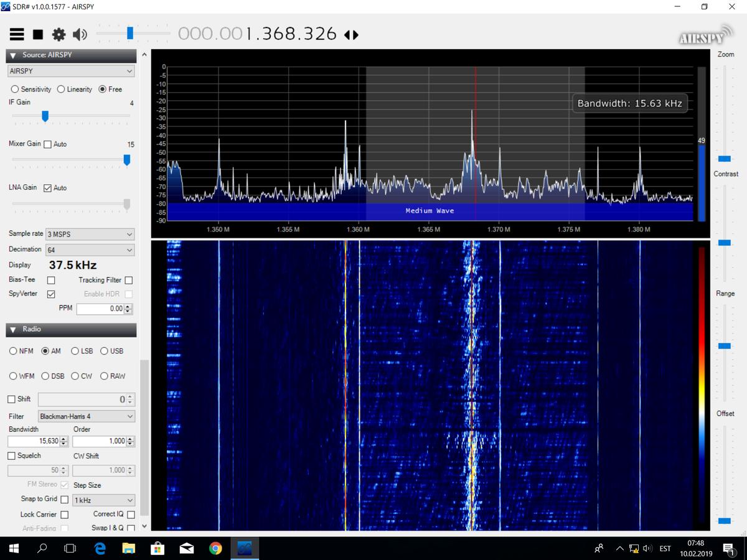Enable Correct IQ checkbox

click(x=131, y=515)
